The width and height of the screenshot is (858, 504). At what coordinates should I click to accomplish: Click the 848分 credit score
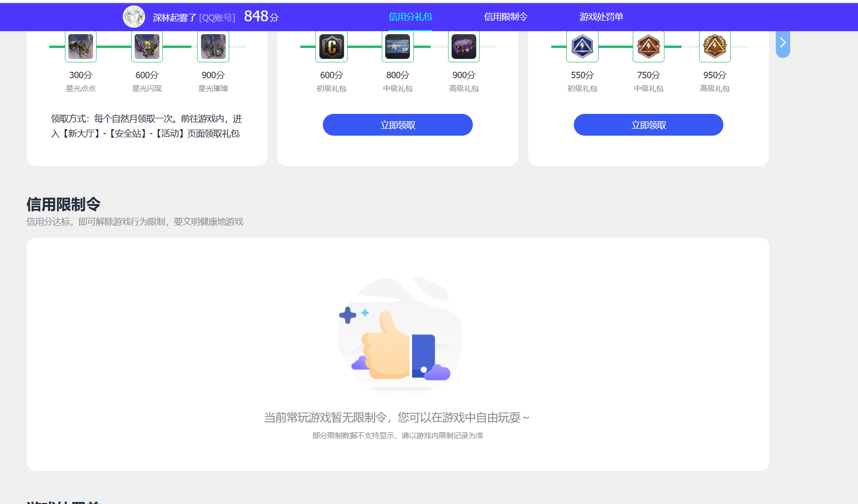261,16
